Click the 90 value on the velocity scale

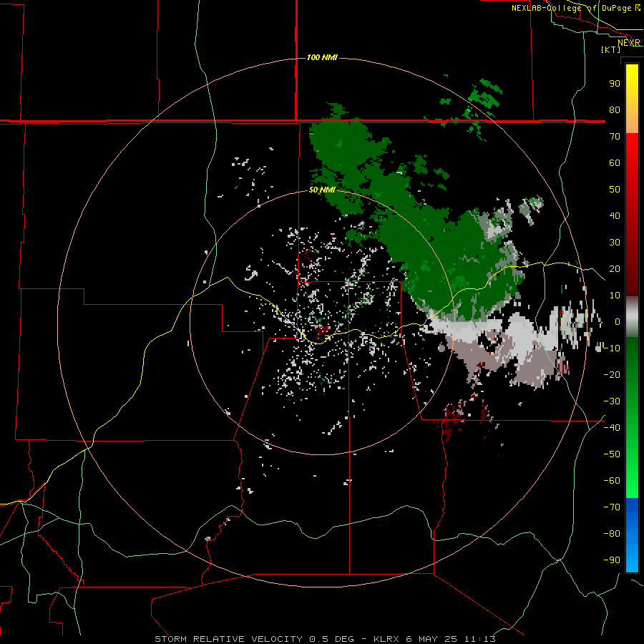[x=615, y=84]
